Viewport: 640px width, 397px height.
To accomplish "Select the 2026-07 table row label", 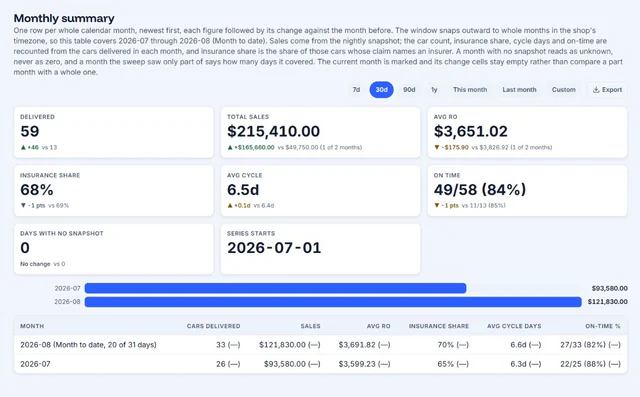I will pyautogui.click(x=35, y=364).
